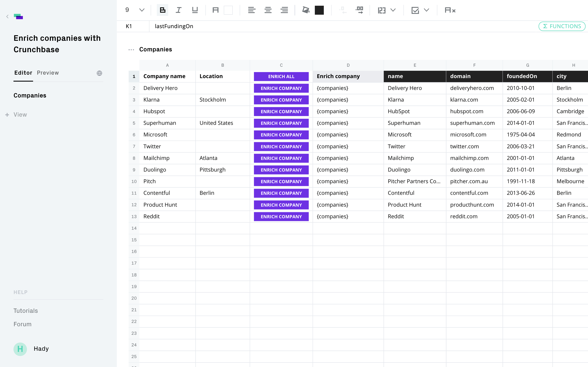Click the ENRICH ALL button
Screen dimensions: 588x367
point(281,76)
